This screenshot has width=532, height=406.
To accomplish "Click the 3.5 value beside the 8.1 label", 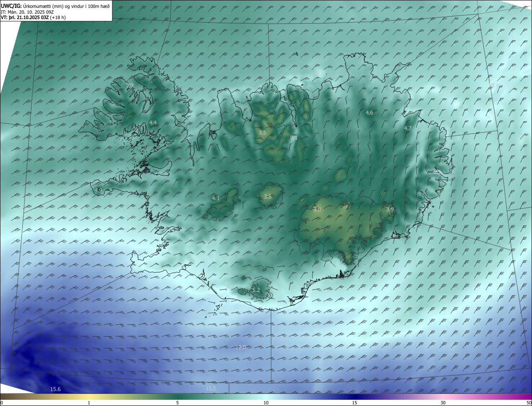I will [x=262, y=133].
